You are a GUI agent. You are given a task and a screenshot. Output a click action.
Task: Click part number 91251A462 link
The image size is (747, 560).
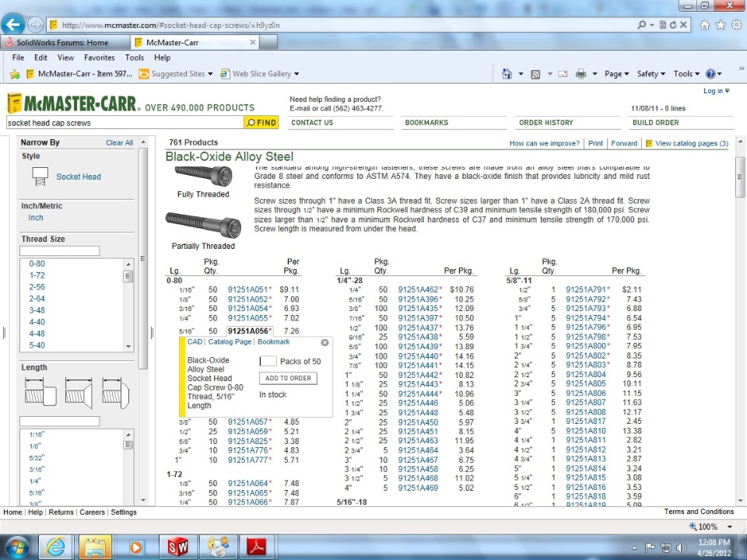(418, 289)
